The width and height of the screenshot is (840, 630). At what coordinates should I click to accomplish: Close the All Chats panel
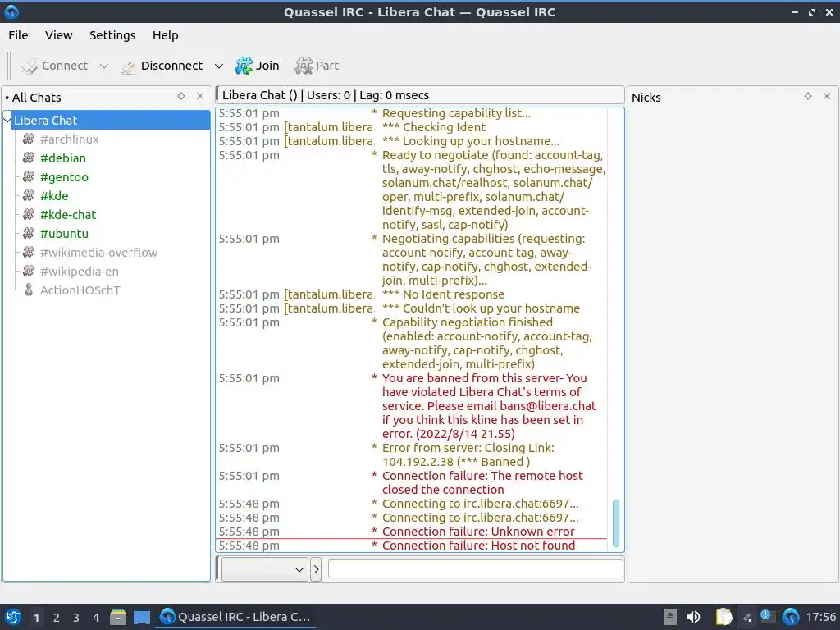tap(200, 96)
